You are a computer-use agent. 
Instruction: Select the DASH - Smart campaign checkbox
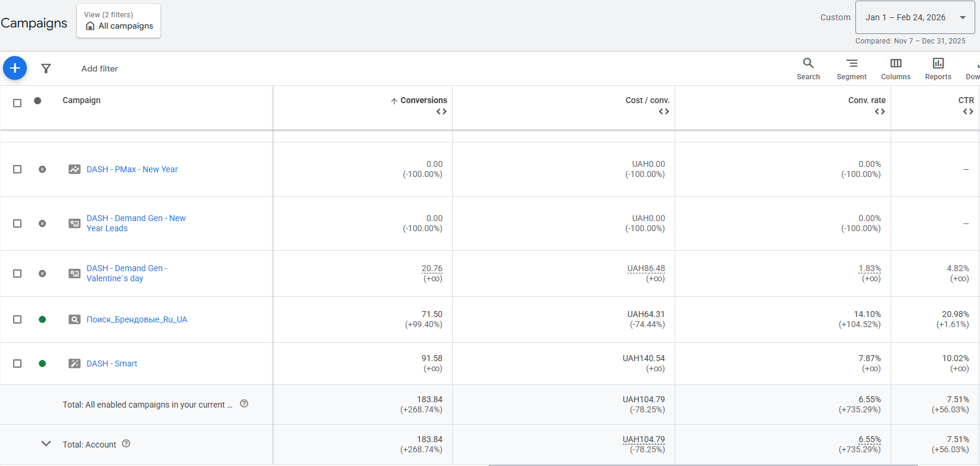click(17, 364)
